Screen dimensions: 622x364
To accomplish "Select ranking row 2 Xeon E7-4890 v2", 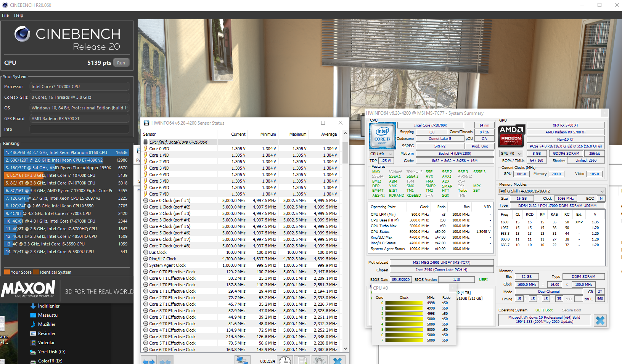I will click(67, 160).
